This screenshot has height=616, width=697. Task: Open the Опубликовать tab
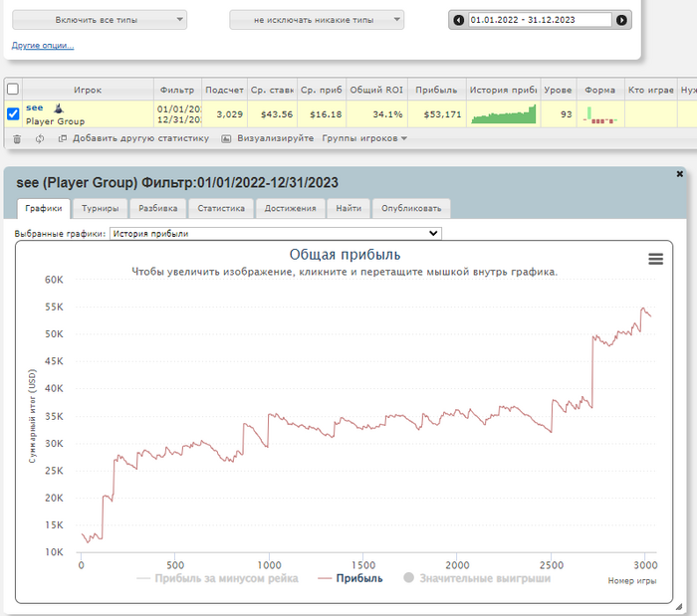click(411, 209)
